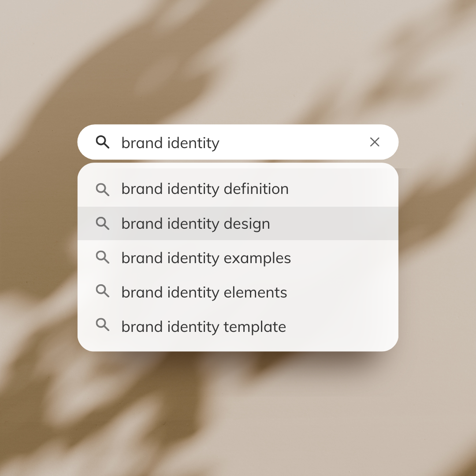Select suggestion 'brand identity definition'

click(238, 189)
